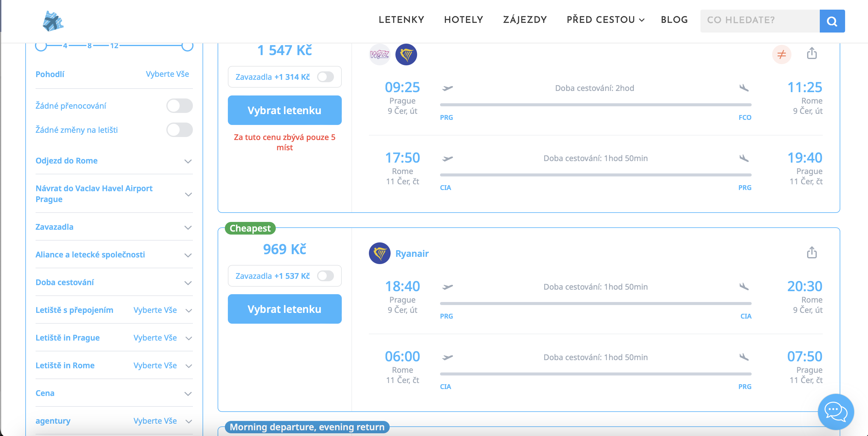Click the CO HLEDATE? search field
Viewport: 868px width, 436px height.
759,20
